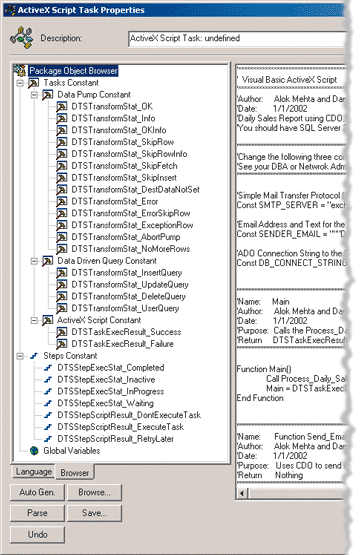Viewport: 360px width, 555px height.
Task: Click the Parse button
Action: pos(37,513)
